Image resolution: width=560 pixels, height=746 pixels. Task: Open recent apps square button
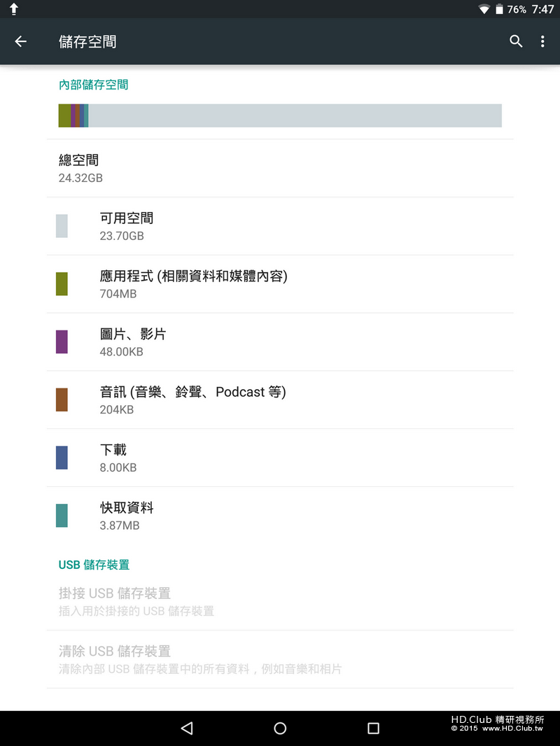tap(373, 729)
